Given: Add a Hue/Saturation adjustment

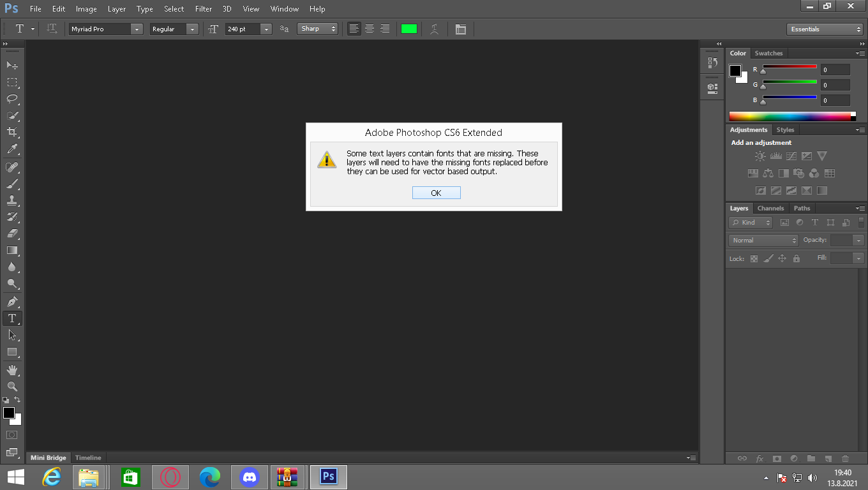Looking at the screenshot, I should click(752, 173).
